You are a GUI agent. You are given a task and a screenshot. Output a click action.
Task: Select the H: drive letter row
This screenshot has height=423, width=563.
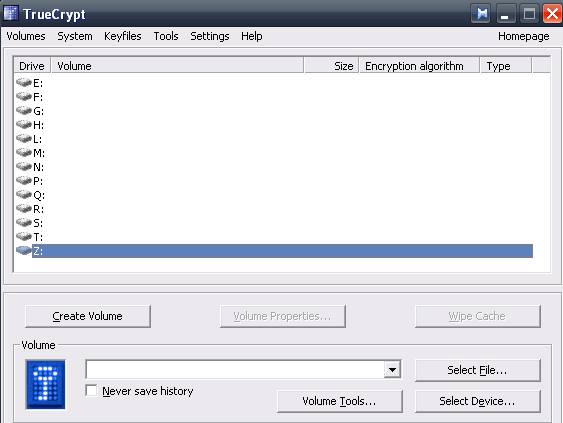click(274, 125)
